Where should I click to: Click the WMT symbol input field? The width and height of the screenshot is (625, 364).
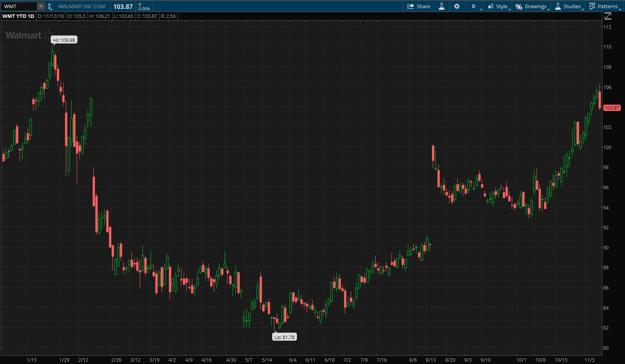point(20,6)
